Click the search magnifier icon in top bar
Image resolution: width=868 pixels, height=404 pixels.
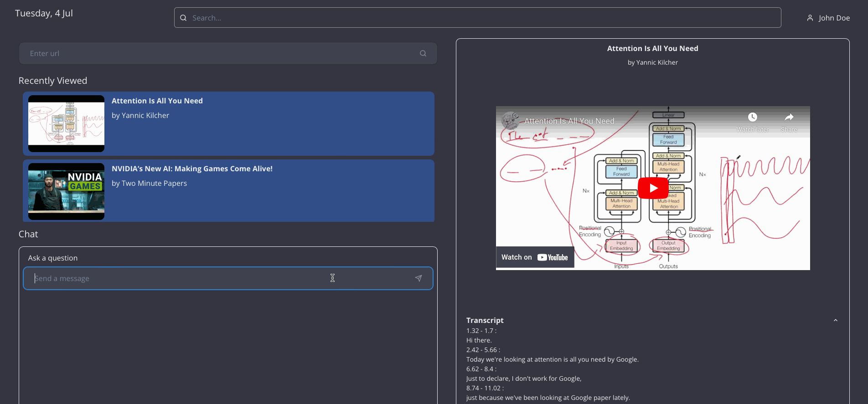183,18
